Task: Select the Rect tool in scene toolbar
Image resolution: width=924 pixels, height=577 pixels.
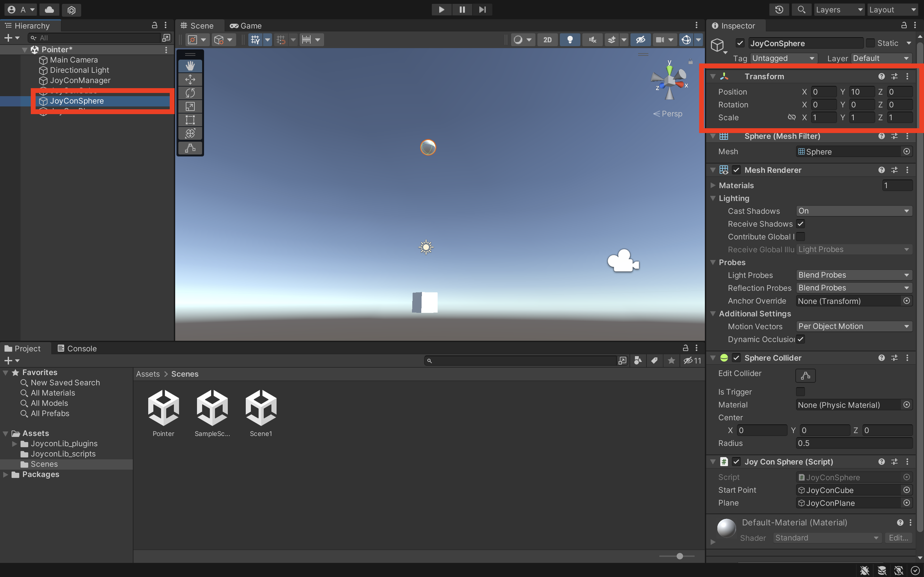Action: (x=190, y=120)
